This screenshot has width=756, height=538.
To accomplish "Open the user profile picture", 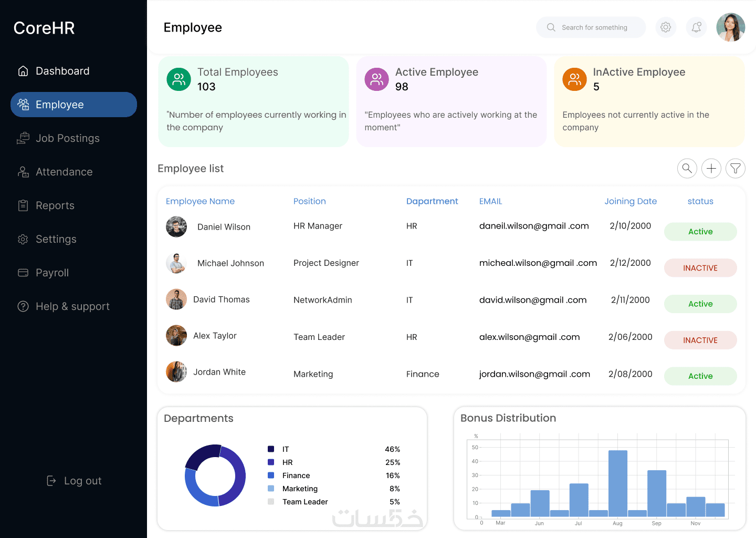I will coord(731,27).
